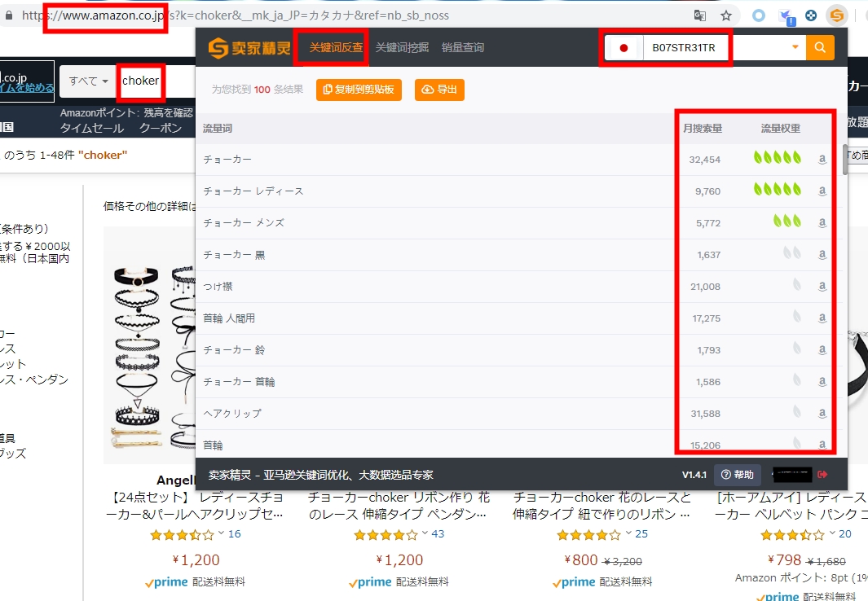Expand the marketplace dropdown arrow beside ASIN field
The height and width of the screenshot is (601, 868).
pyautogui.click(x=795, y=47)
